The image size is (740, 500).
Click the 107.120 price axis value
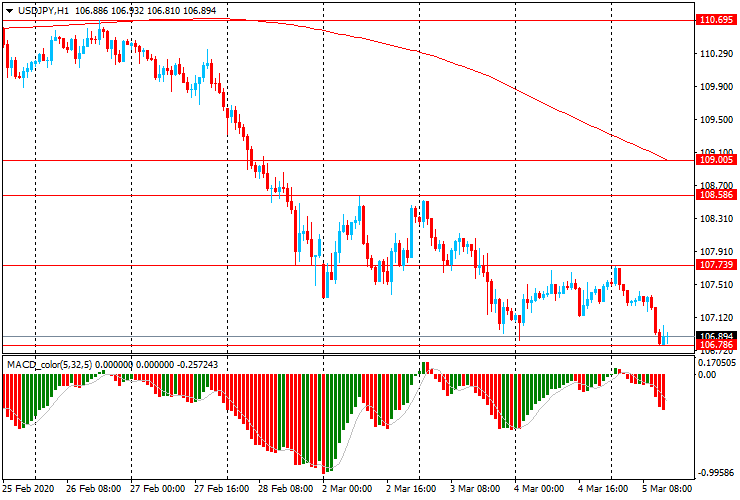716,318
